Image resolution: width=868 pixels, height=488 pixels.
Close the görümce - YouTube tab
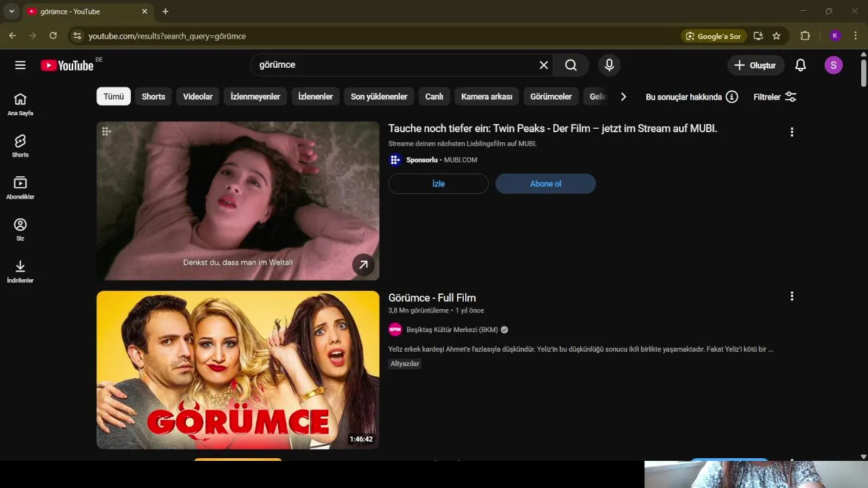click(x=144, y=12)
